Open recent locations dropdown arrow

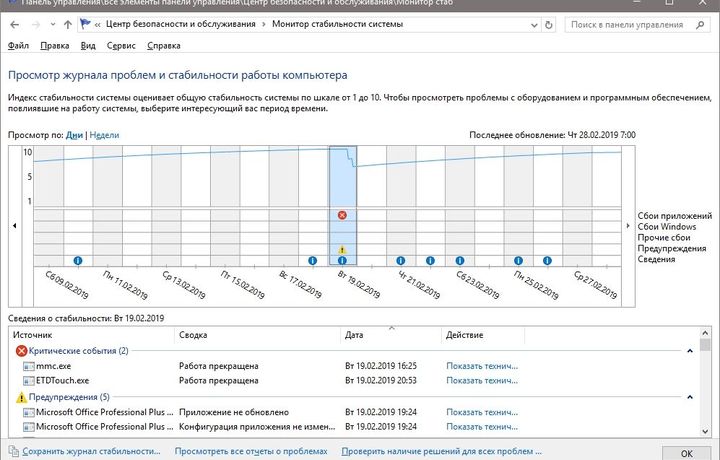click(53, 25)
